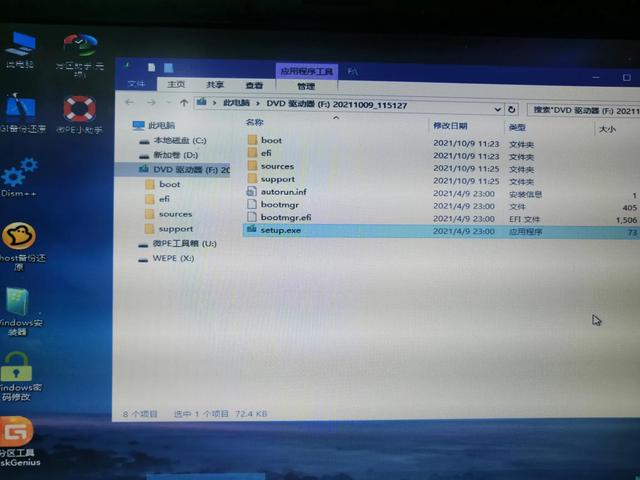Viewport: 640px width, 480px height.
Task: Click status bar text 选中 1 个项目
Action: click(201, 414)
